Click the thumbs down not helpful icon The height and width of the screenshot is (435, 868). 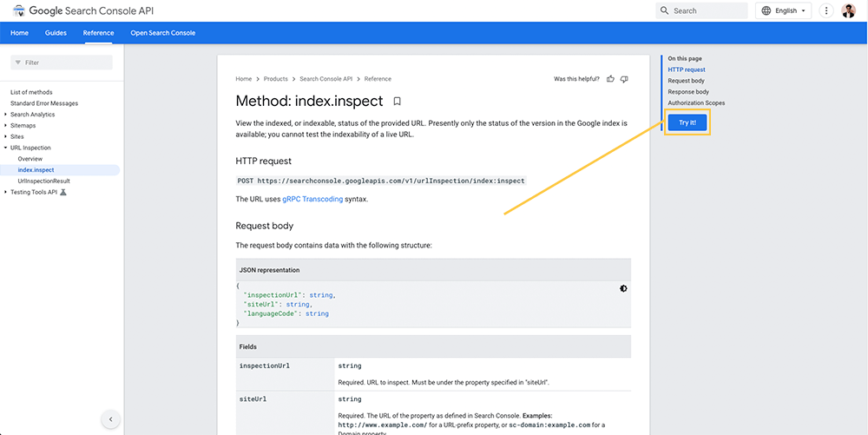click(x=624, y=79)
